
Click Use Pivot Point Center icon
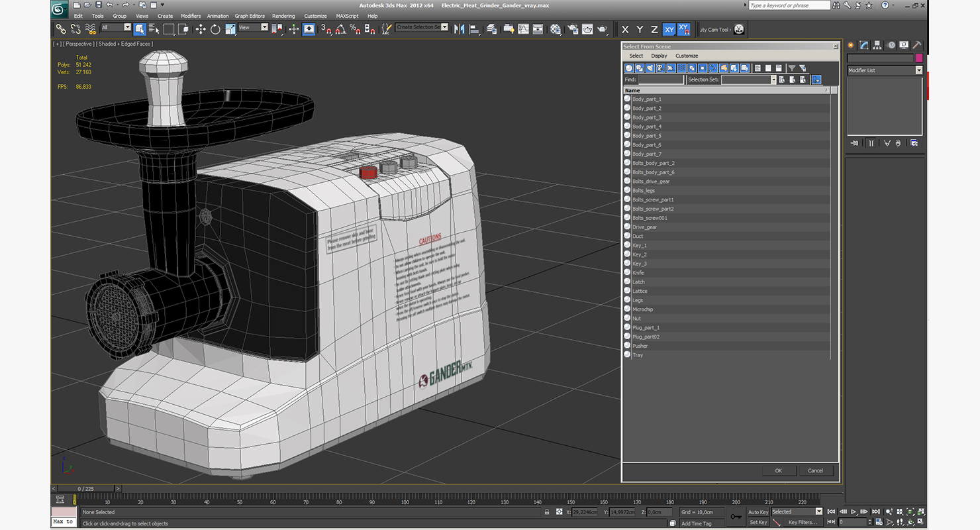click(x=277, y=29)
